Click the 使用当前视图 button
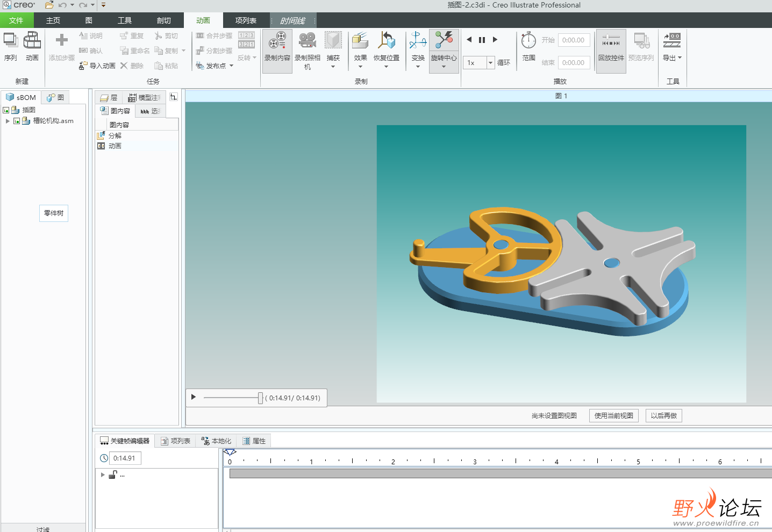The width and height of the screenshot is (772, 532). 613,415
